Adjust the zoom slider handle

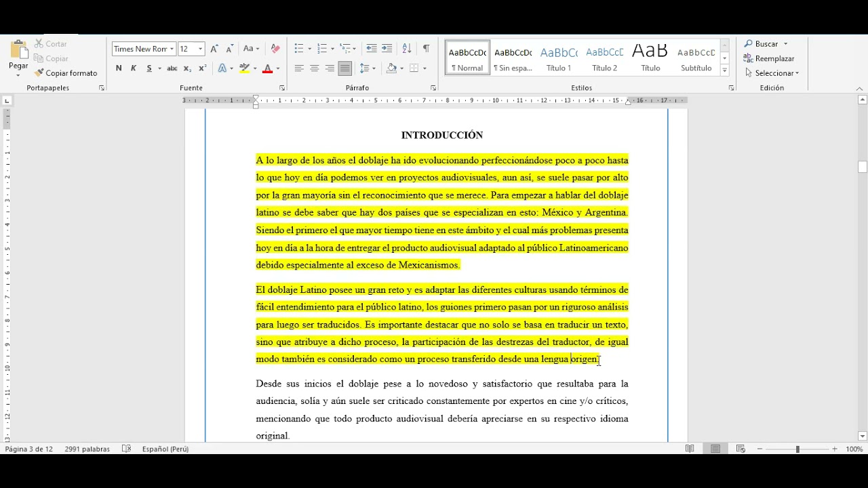[797, 449]
